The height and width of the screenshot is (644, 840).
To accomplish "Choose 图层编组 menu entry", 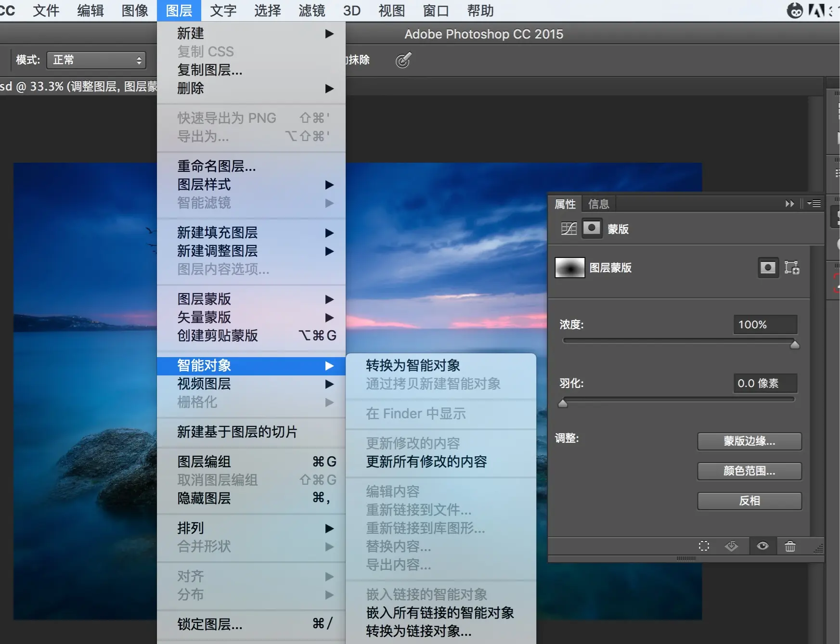I will [x=251, y=462].
